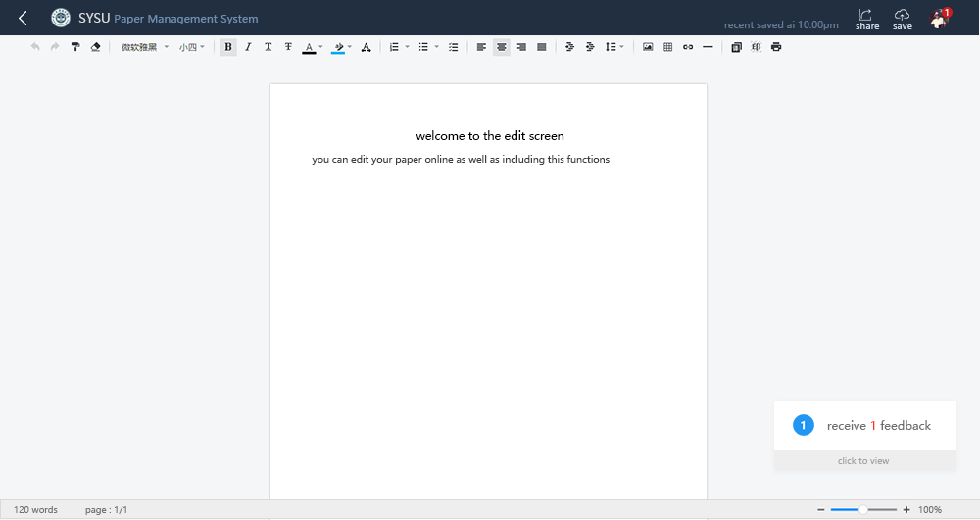
Task: Justify the text alignment
Action: (542, 47)
